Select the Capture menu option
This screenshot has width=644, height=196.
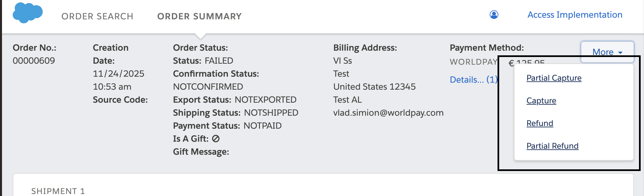click(541, 101)
